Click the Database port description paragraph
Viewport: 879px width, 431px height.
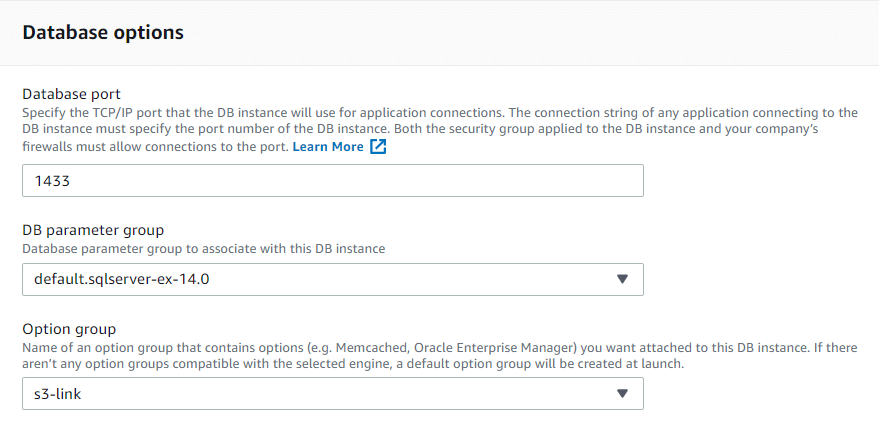point(440,129)
